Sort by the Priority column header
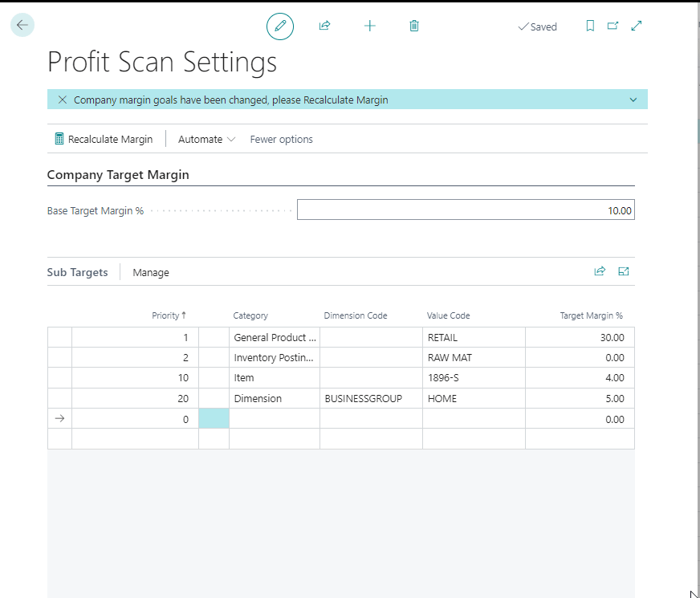This screenshot has width=700, height=598. [169, 315]
